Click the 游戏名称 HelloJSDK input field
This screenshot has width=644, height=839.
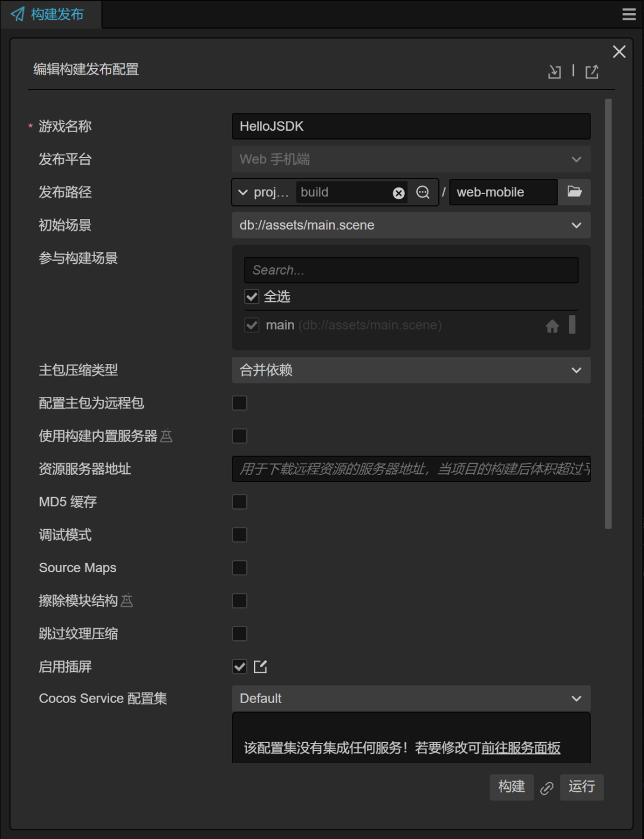[411, 127]
